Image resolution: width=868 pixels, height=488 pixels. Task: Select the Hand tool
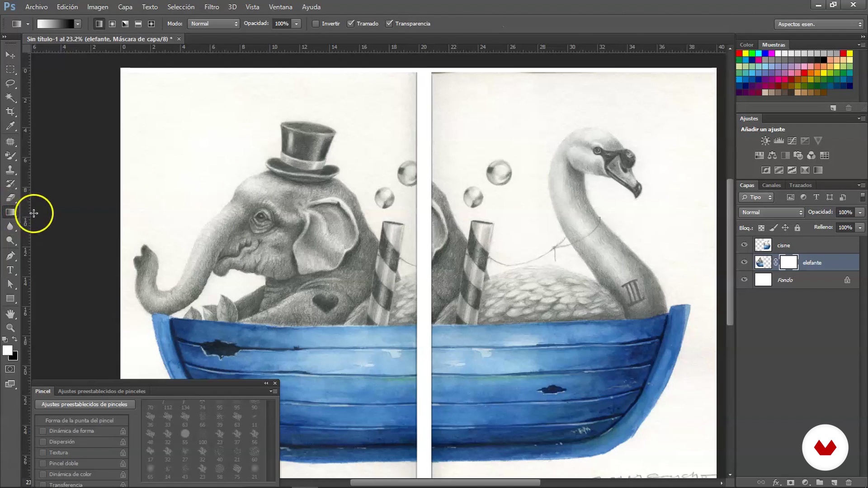[x=10, y=314]
